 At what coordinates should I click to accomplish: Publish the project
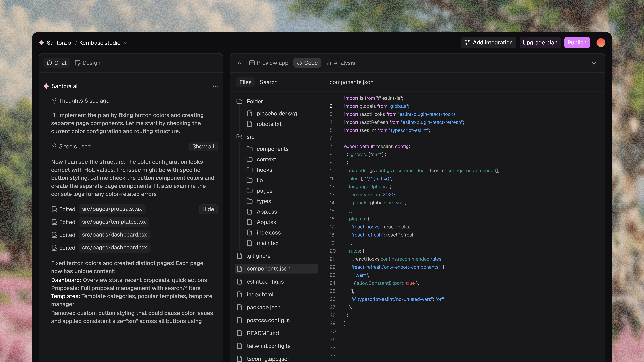point(577,42)
